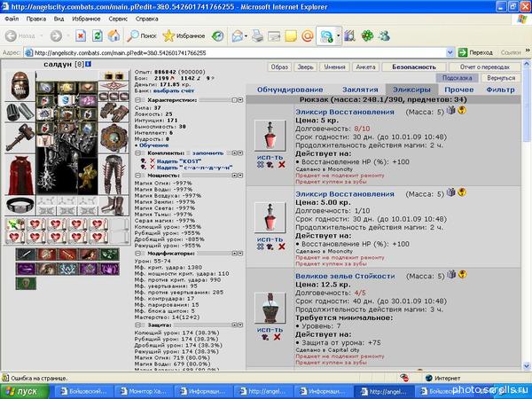The width and height of the screenshot is (532, 399).
Task: Click the Интернет zone in status bar
Action: 443,378
